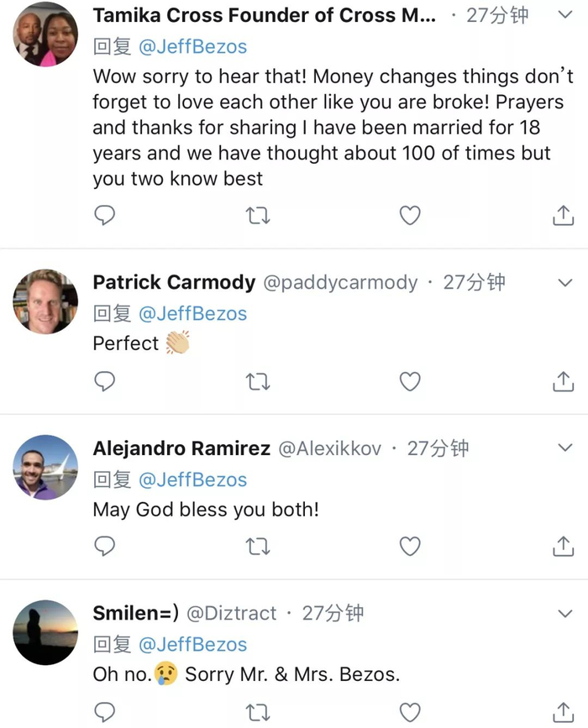Share Tamika Cross's tweet
Viewport: 588px width, 728px height.
pyautogui.click(x=562, y=216)
